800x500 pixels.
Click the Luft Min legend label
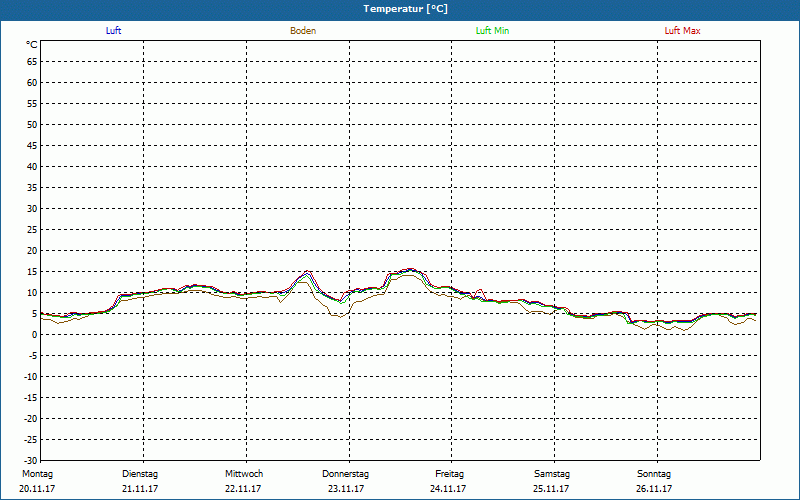pos(492,31)
